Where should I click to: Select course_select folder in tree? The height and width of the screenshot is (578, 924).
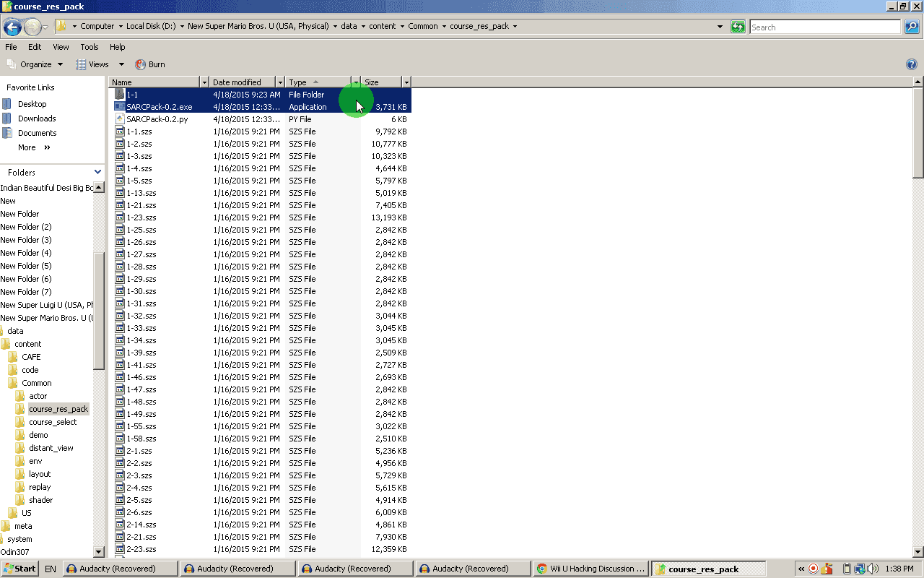pos(53,422)
